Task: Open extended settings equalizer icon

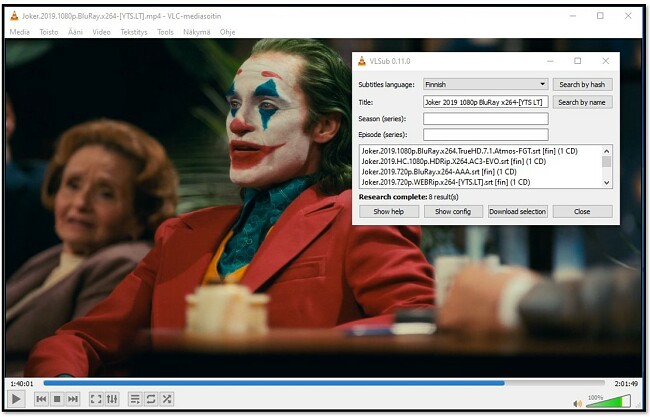Action: tap(112, 399)
